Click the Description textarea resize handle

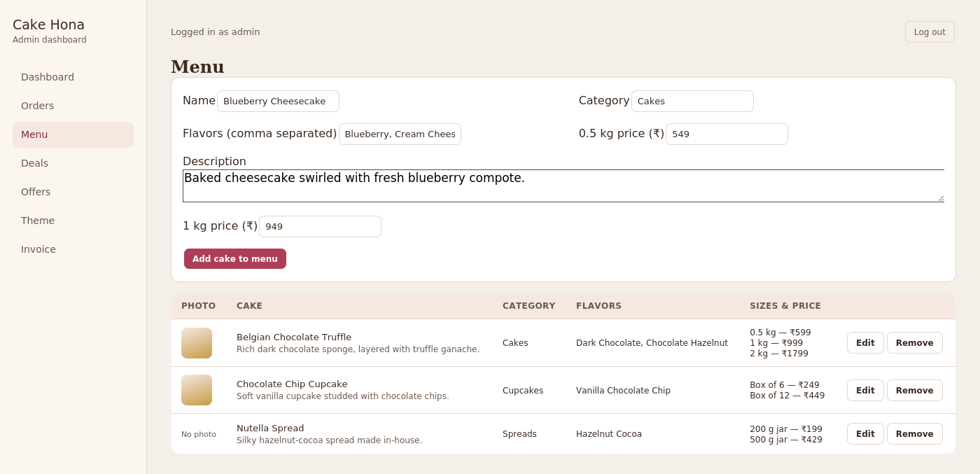click(x=940, y=198)
